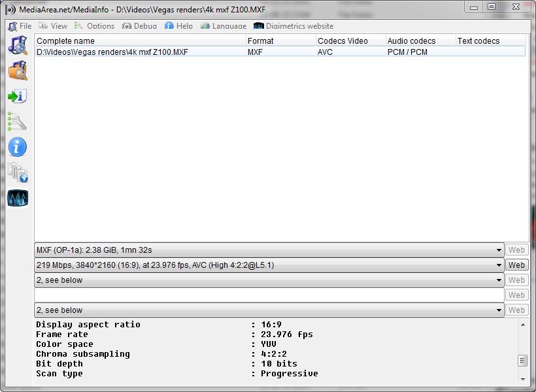Click the Format column header
Viewport: 536px width, 392px height.
pyautogui.click(x=280, y=41)
